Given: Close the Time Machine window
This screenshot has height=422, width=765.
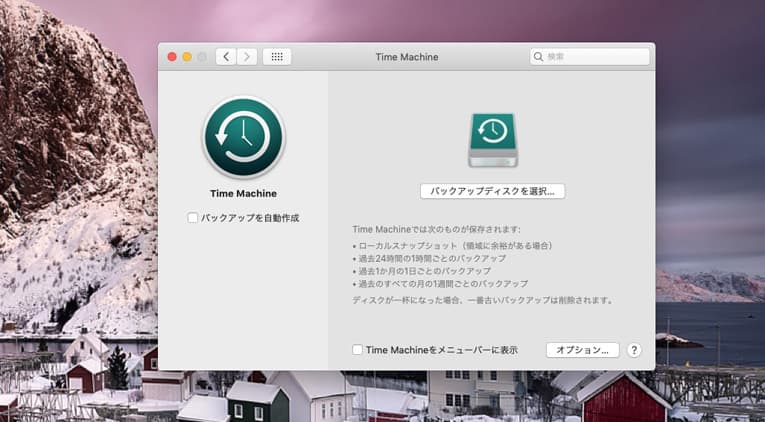Looking at the screenshot, I should click(172, 57).
